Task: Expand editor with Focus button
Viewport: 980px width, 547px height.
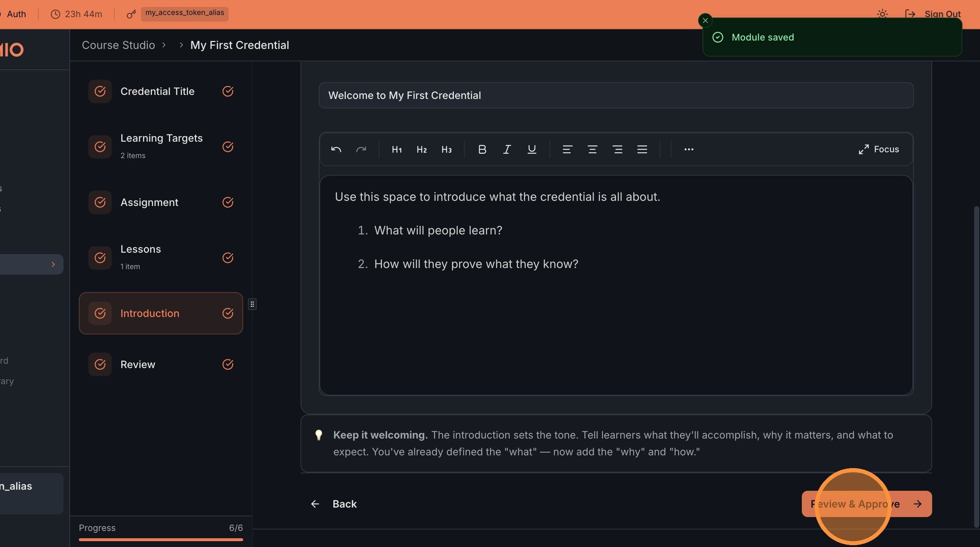Action: point(879,149)
